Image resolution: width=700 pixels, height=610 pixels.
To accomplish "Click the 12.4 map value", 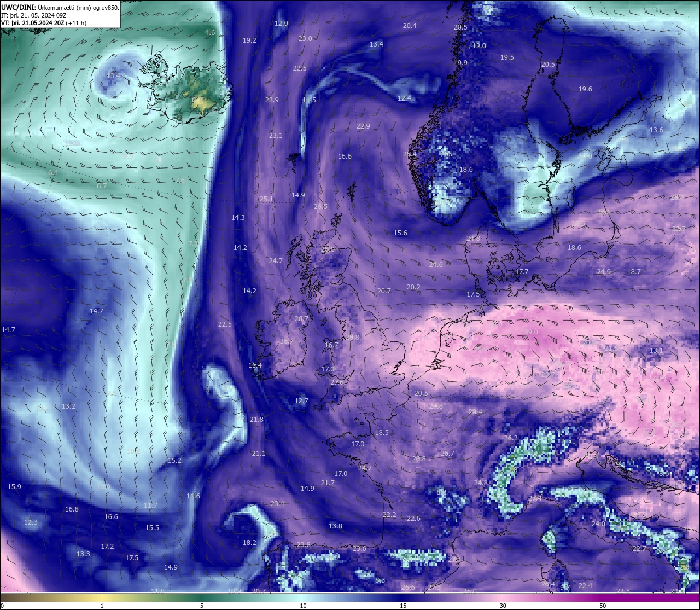I will click(404, 98).
